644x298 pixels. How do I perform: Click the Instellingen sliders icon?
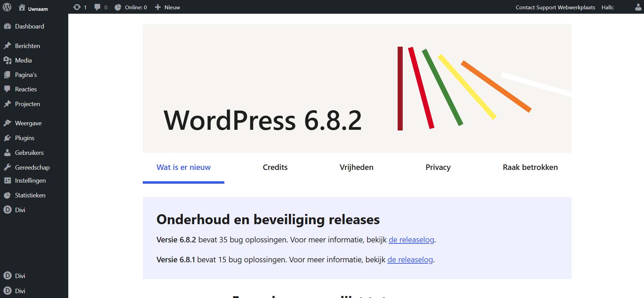point(7,181)
